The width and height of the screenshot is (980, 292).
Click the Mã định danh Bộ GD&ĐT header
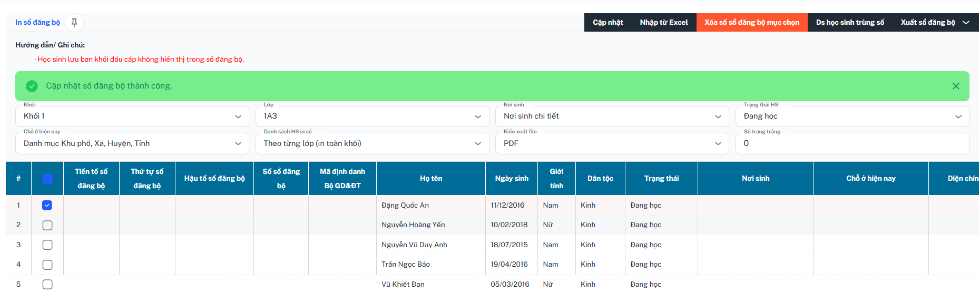[342, 179]
